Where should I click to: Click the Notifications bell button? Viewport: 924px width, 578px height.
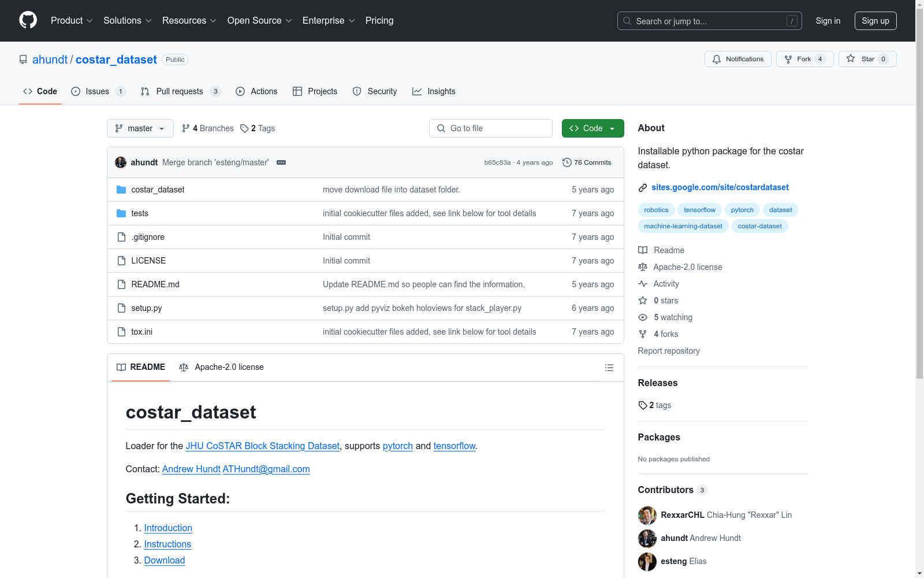pyautogui.click(x=737, y=59)
